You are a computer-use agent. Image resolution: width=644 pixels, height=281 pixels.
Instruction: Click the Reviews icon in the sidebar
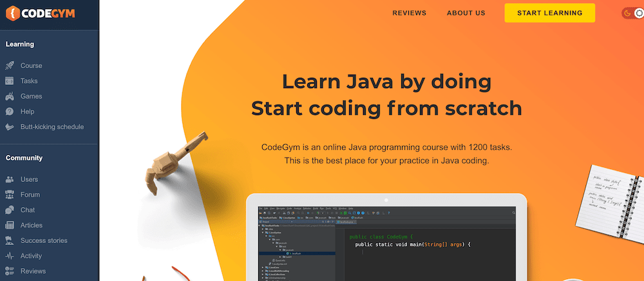[x=10, y=271]
